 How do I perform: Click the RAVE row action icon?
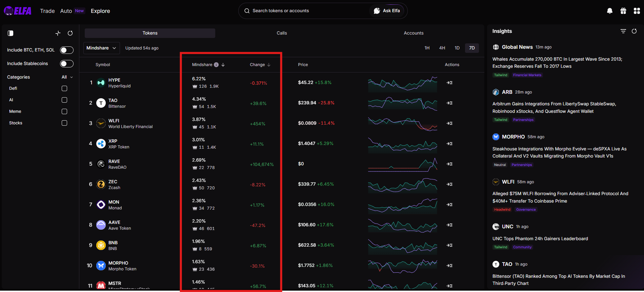[x=449, y=164]
